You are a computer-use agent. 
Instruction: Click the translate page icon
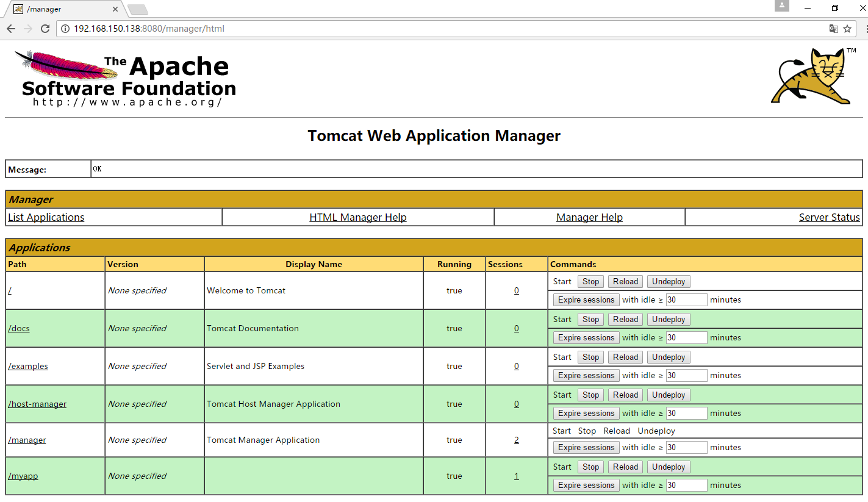(833, 29)
